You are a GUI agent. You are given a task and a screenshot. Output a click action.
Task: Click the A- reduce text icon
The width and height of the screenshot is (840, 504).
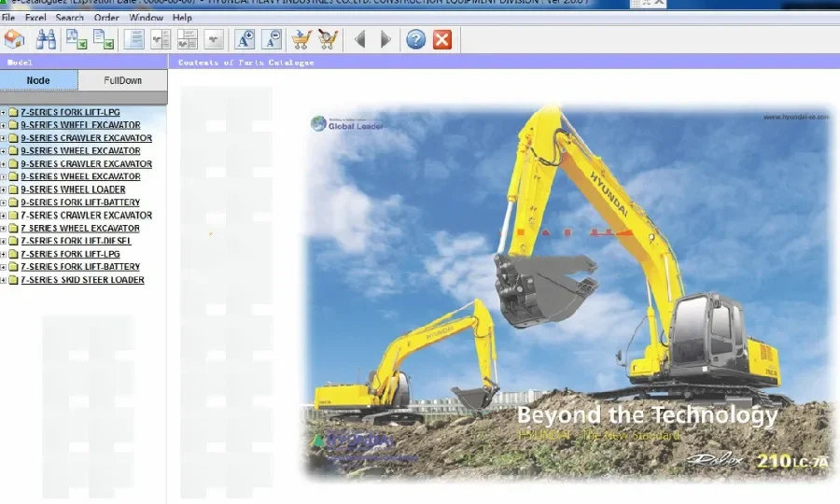tap(272, 39)
